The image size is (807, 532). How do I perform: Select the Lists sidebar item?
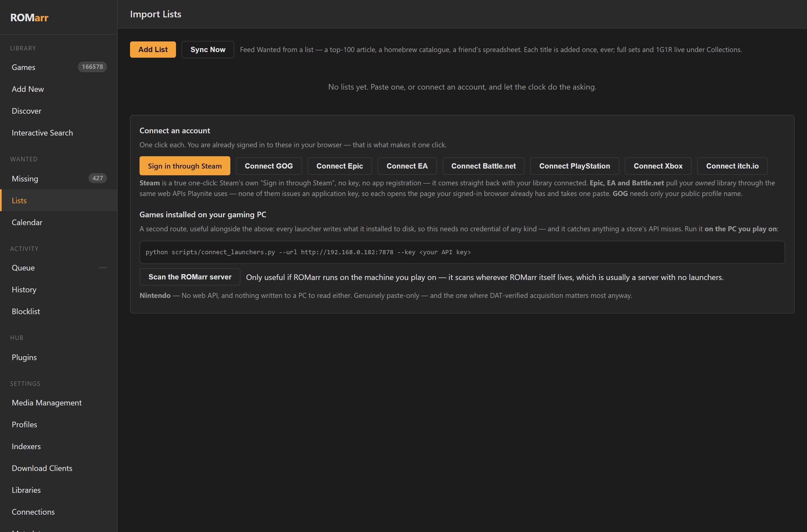(58, 200)
